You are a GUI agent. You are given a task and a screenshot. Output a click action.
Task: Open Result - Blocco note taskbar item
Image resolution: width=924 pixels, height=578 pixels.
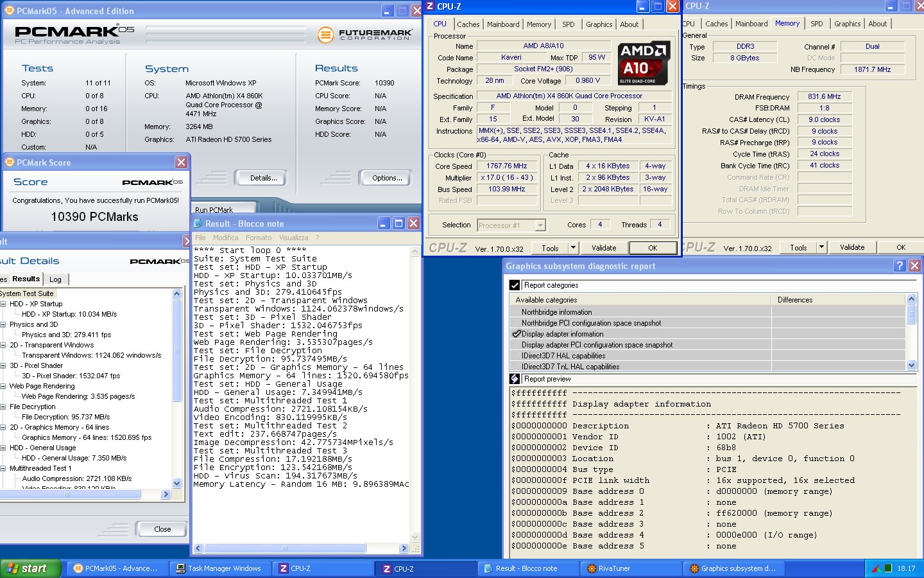click(529, 568)
